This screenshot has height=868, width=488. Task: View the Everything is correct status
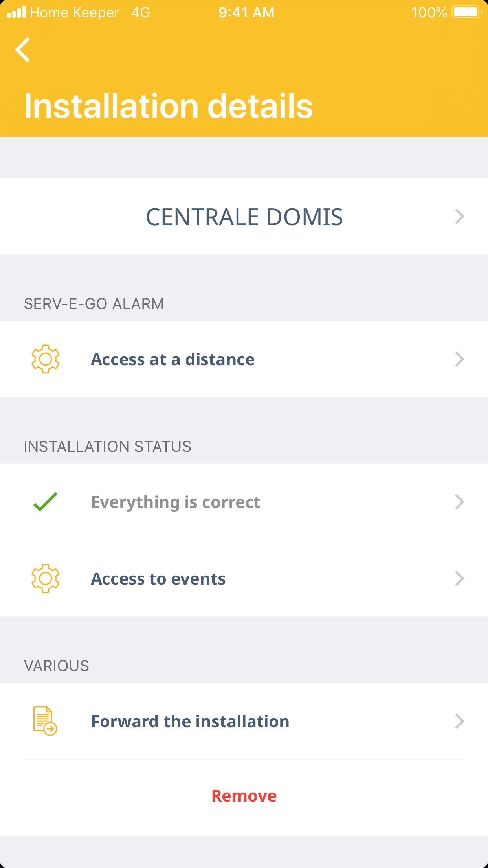tap(176, 502)
